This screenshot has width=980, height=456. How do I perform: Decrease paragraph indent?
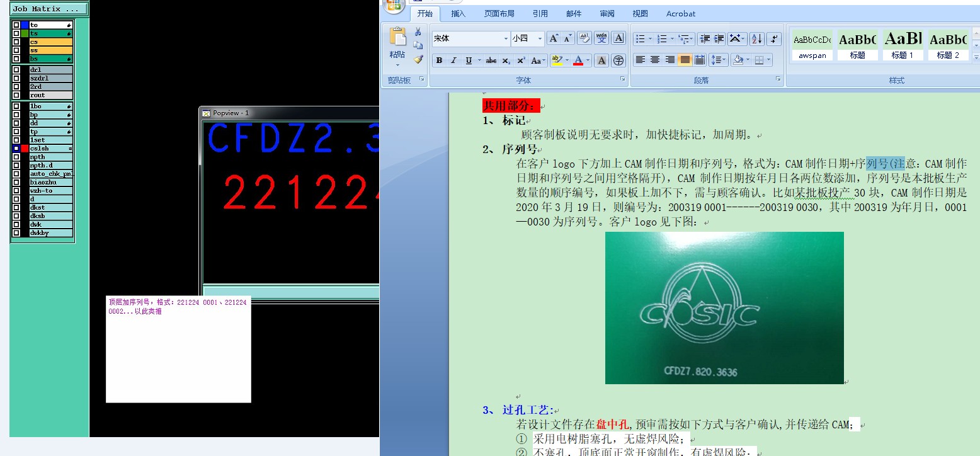705,38
